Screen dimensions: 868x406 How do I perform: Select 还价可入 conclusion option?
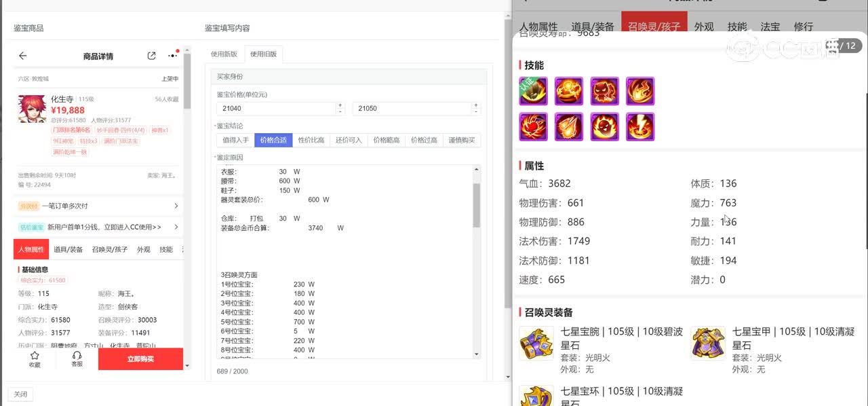tap(349, 141)
